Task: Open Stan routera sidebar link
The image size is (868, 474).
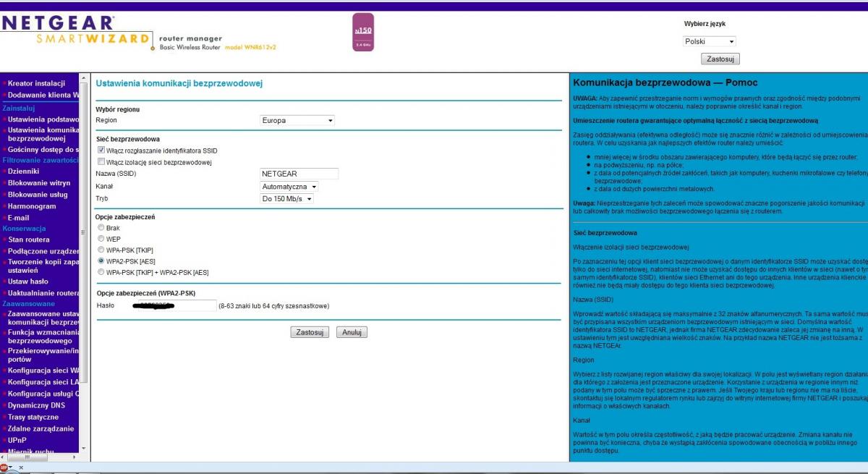Action: (29, 239)
